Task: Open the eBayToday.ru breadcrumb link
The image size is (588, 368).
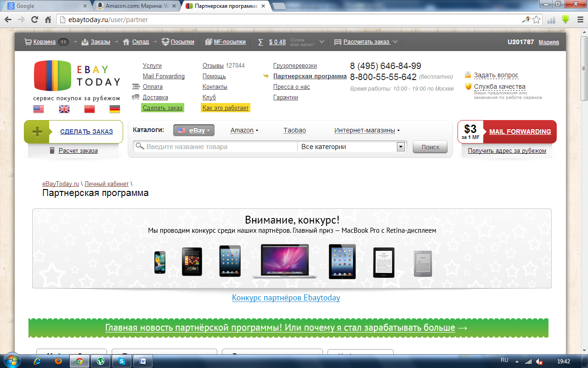Action: (61, 184)
